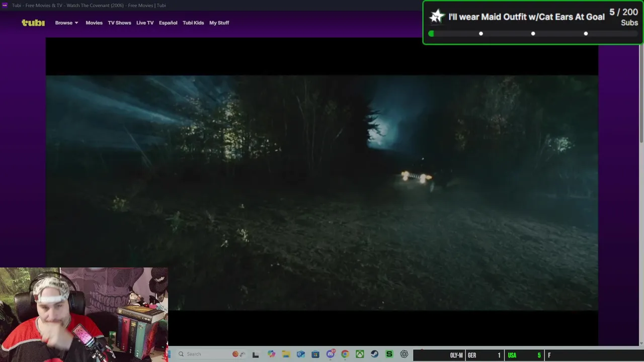Viewport: 644px width, 362px height.
Task: Click the GER score in ticker
Action: pos(485,355)
